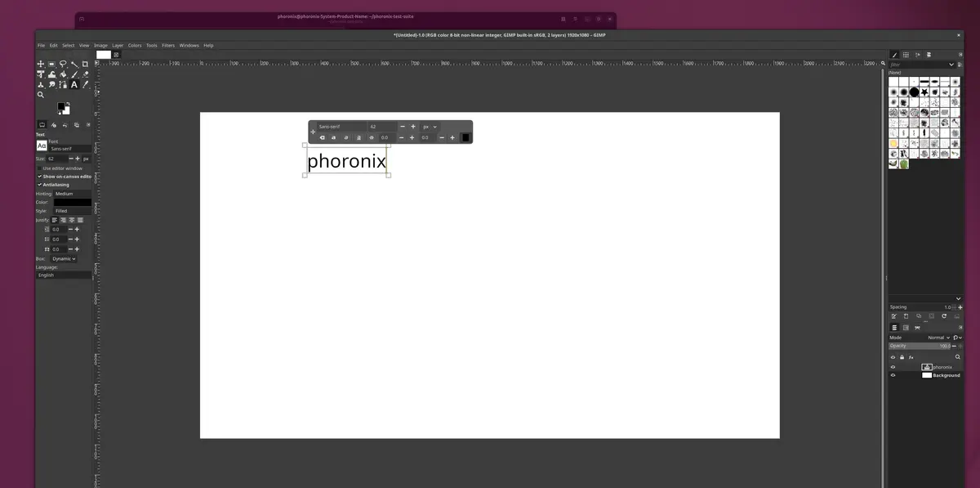Click the search icon in the Layers panel
The height and width of the screenshot is (488, 980).
pyautogui.click(x=958, y=357)
